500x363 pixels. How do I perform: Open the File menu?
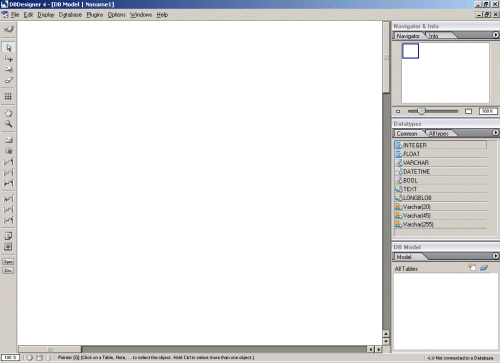15,15
